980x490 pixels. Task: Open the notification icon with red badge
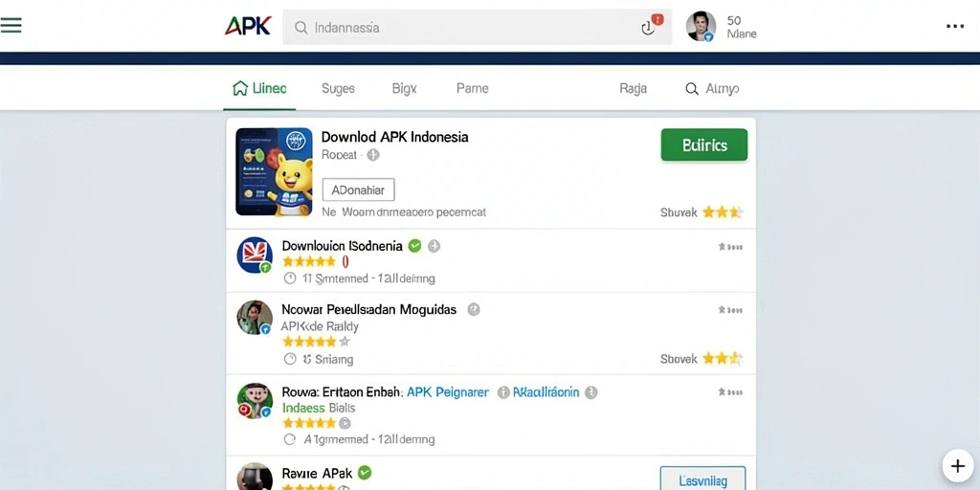click(x=651, y=26)
